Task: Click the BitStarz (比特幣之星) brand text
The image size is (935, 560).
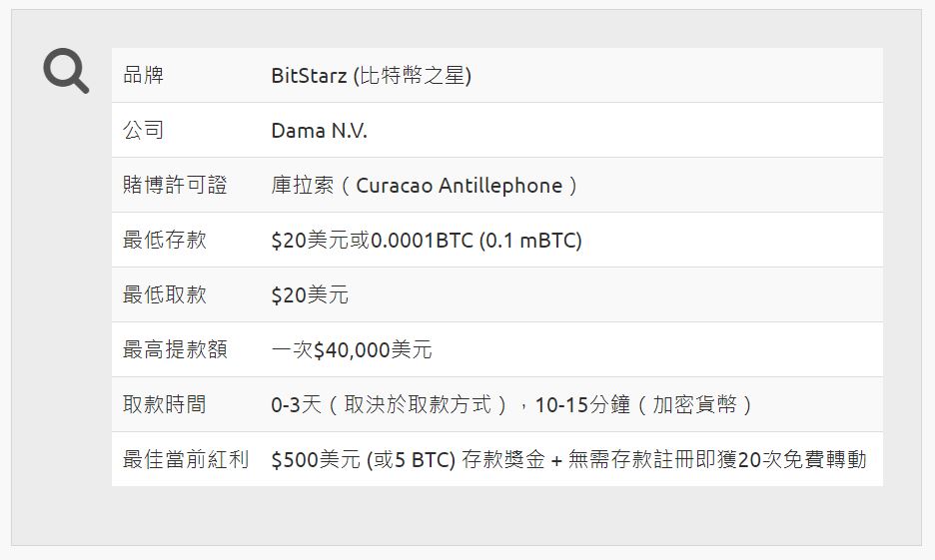Action: [x=371, y=76]
